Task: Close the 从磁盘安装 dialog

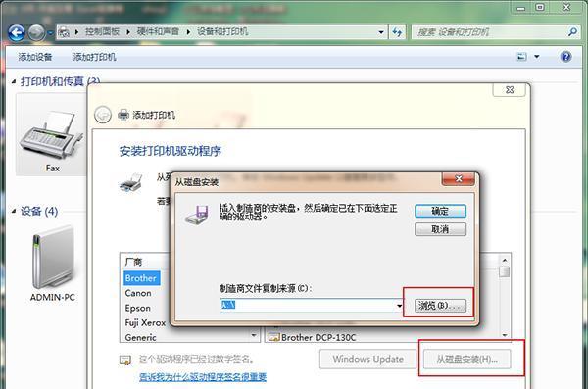Action: click(459, 179)
